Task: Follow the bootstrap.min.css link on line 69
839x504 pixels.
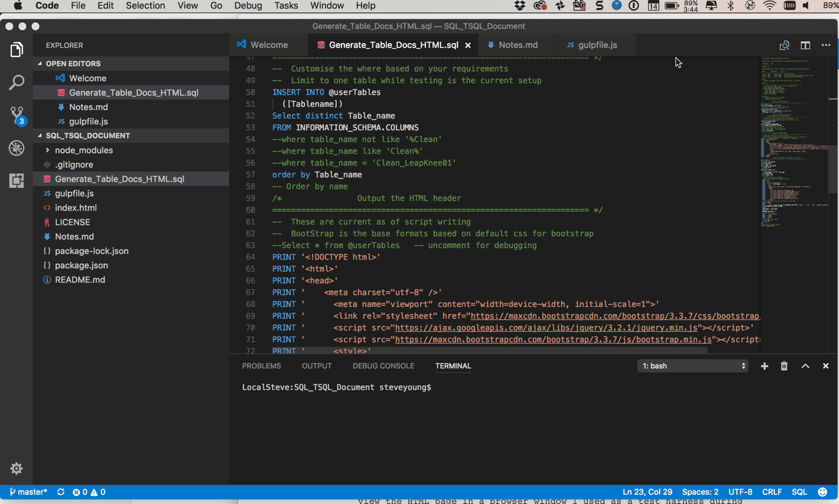Action: pos(615,316)
